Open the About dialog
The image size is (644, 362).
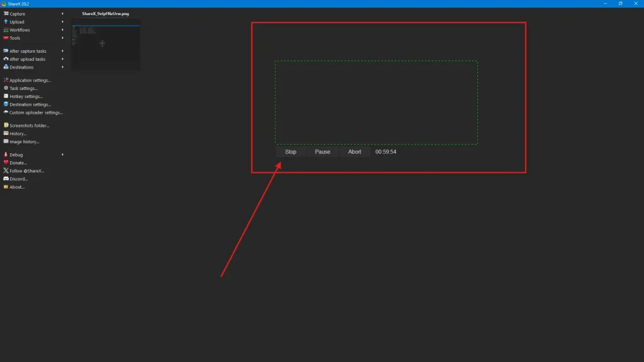coord(17,187)
